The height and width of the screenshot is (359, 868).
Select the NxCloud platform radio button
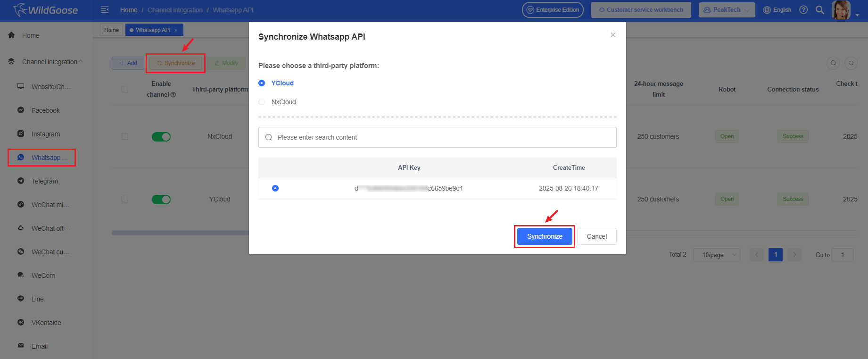(x=262, y=102)
